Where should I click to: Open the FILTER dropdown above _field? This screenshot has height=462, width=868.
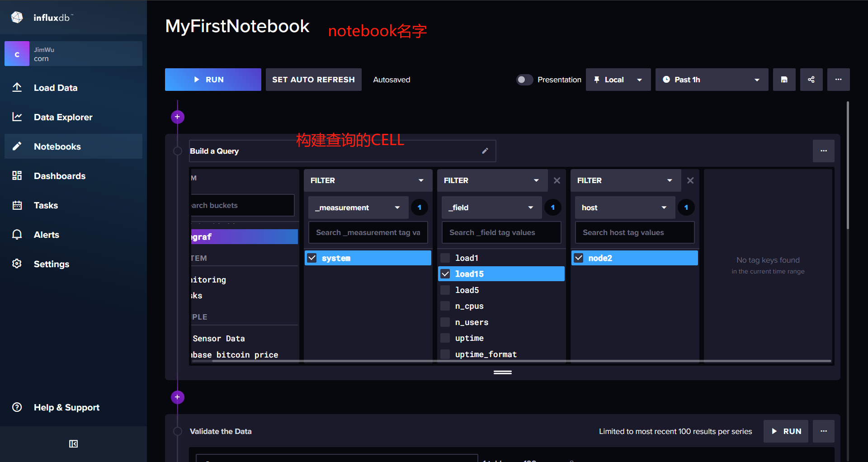(493, 180)
